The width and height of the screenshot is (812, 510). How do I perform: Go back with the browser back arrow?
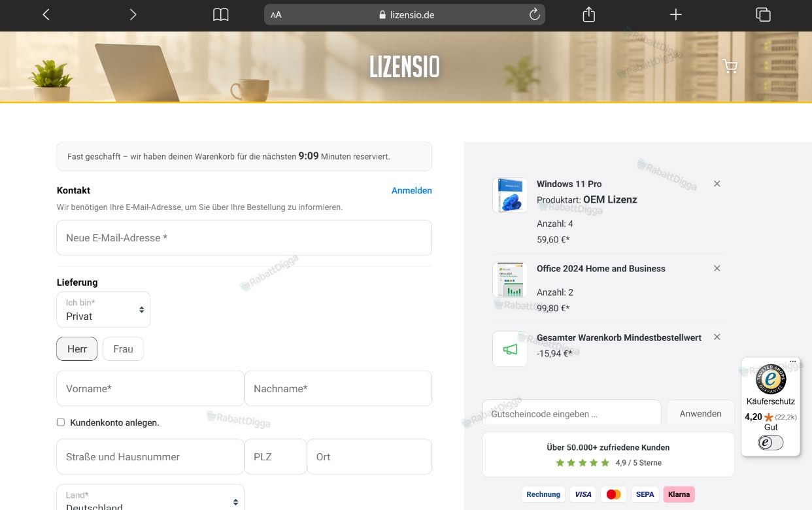[x=46, y=14]
